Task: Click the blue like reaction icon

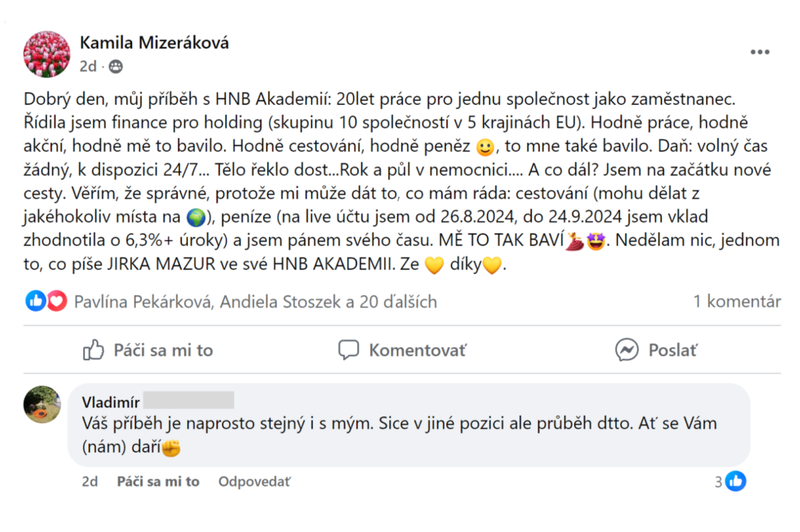Action: [x=35, y=302]
